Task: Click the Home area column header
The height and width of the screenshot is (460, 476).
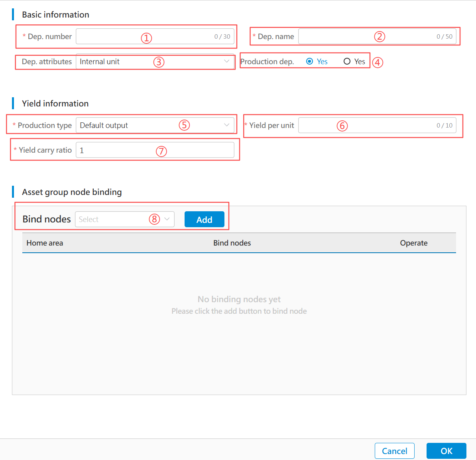Action: coord(45,243)
